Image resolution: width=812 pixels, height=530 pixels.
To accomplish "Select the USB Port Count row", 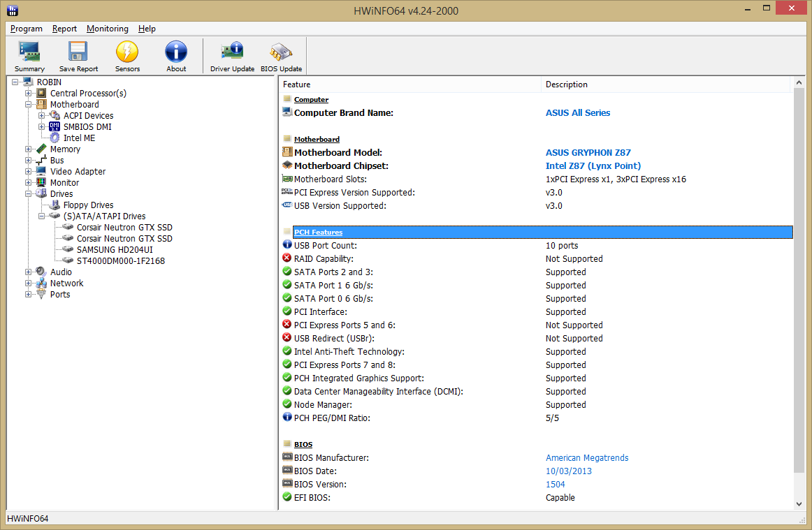I will point(537,246).
